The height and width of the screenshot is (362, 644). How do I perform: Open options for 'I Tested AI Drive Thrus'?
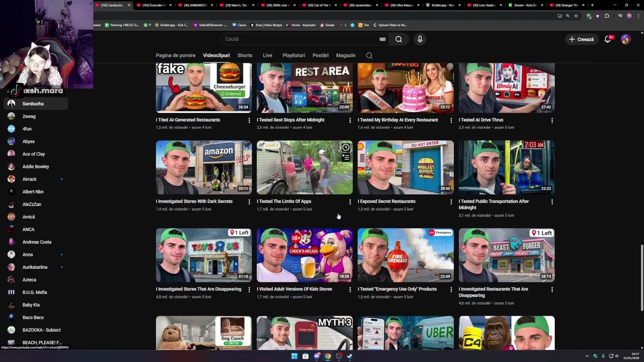[552, 120]
